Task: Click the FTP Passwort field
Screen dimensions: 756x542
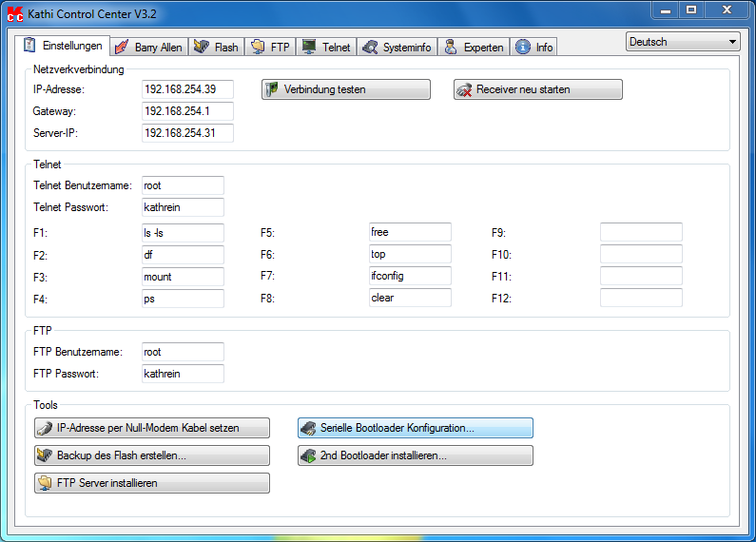Action: tap(183, 374)
